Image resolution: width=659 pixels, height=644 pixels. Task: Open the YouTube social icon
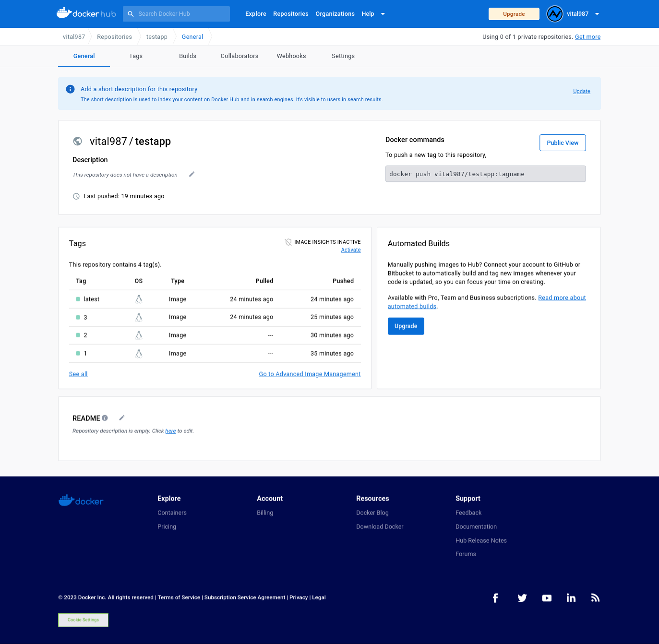pos(547,598)
